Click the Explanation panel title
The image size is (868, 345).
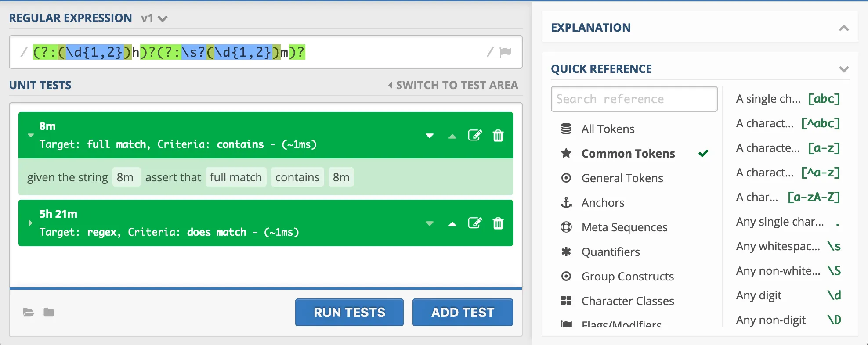(590, 28)
